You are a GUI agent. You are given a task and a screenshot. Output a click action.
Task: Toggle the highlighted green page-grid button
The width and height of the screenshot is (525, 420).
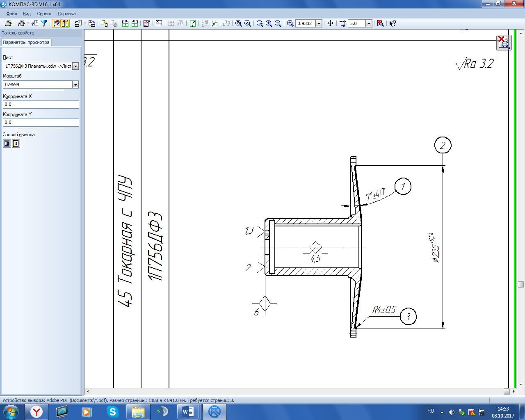65,23
